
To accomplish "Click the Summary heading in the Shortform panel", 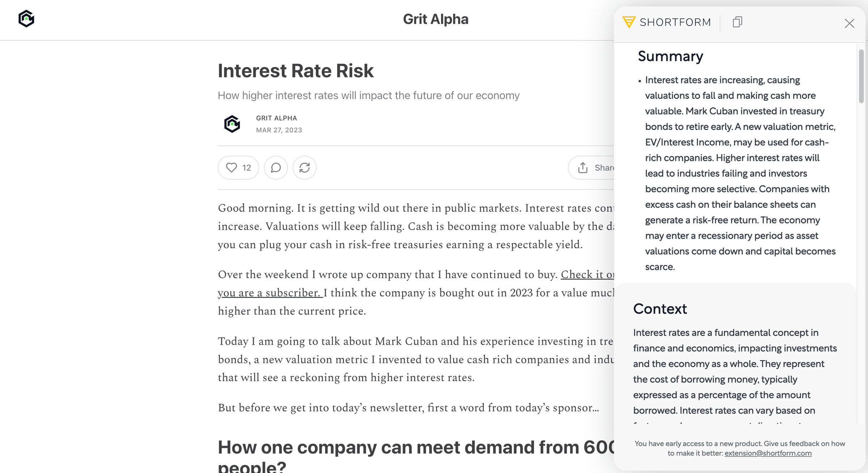I will (x=670, y=56).
